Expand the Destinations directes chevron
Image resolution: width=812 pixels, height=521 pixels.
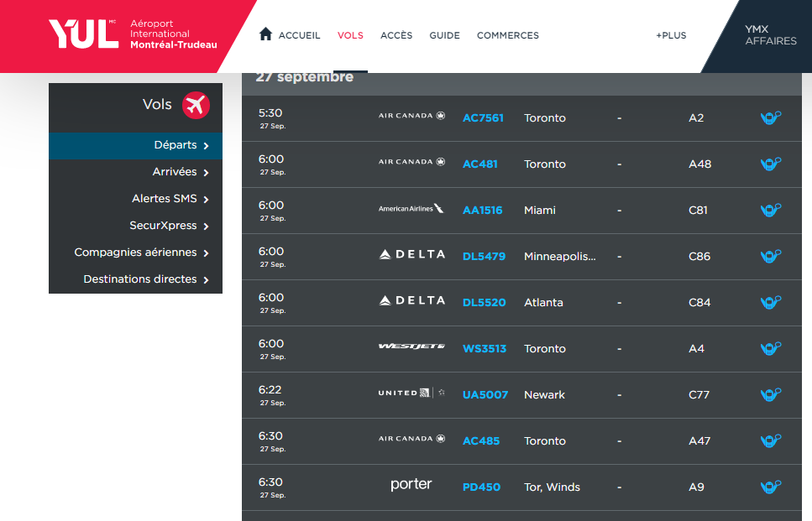[206, 279]
